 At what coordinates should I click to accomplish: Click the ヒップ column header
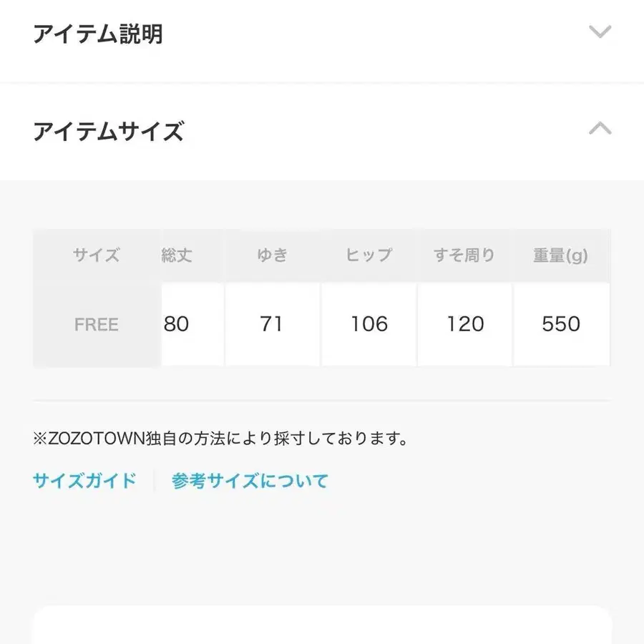(370, 255)
